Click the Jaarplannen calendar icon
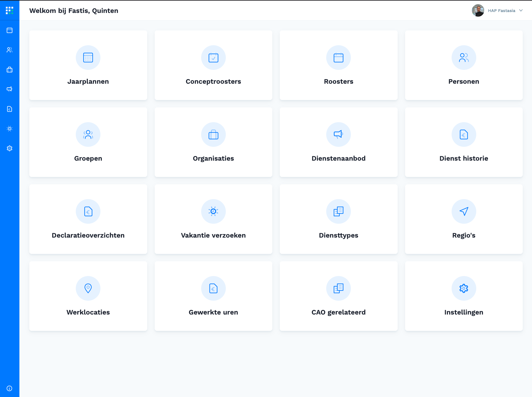Image resolution: width=532 pixels, height=397 pixels. pos(88,58)
